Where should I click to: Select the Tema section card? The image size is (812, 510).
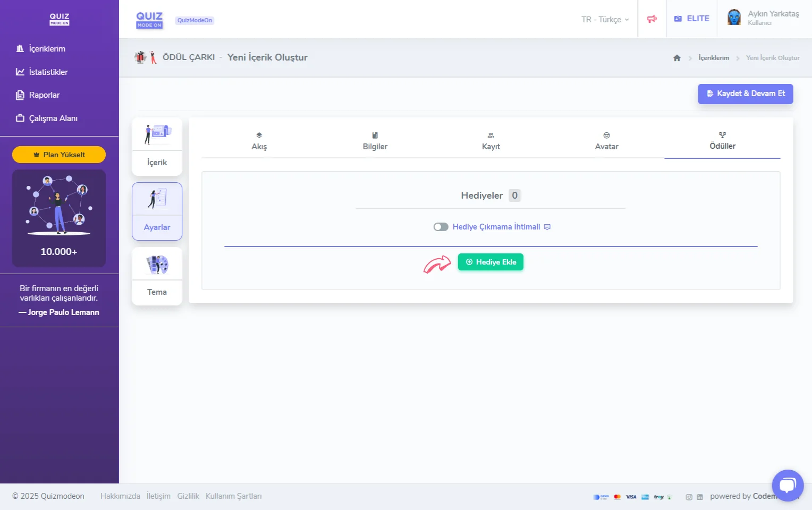point(157,276)
